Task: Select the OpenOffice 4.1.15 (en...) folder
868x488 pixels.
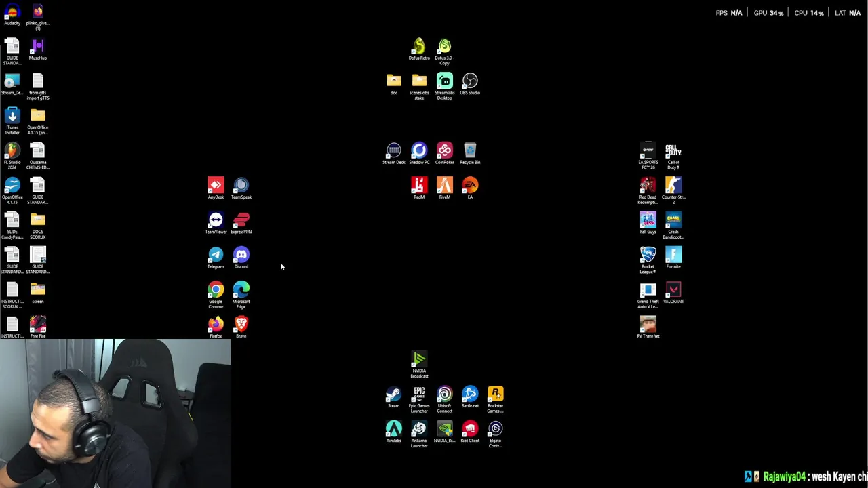Action: coord(38,122)
